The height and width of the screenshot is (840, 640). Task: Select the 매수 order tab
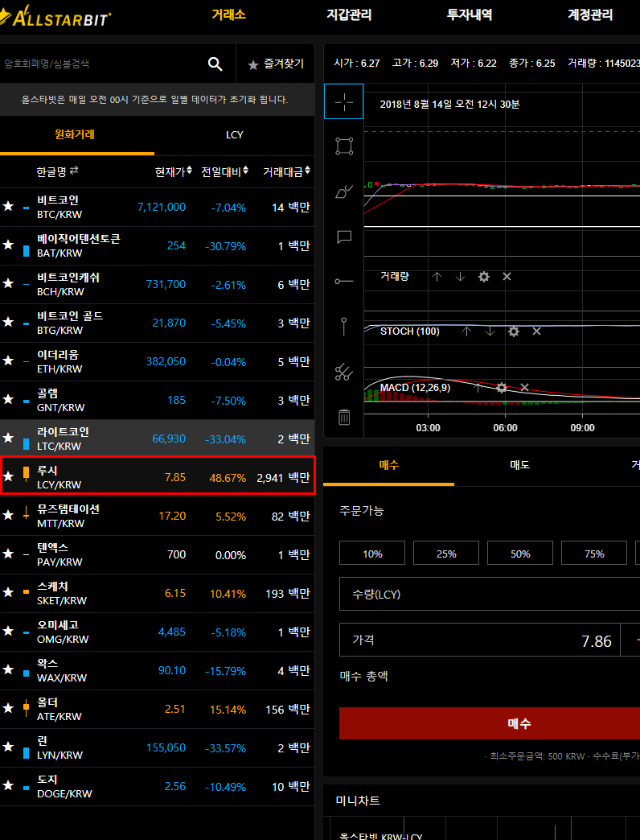[388, 465]
